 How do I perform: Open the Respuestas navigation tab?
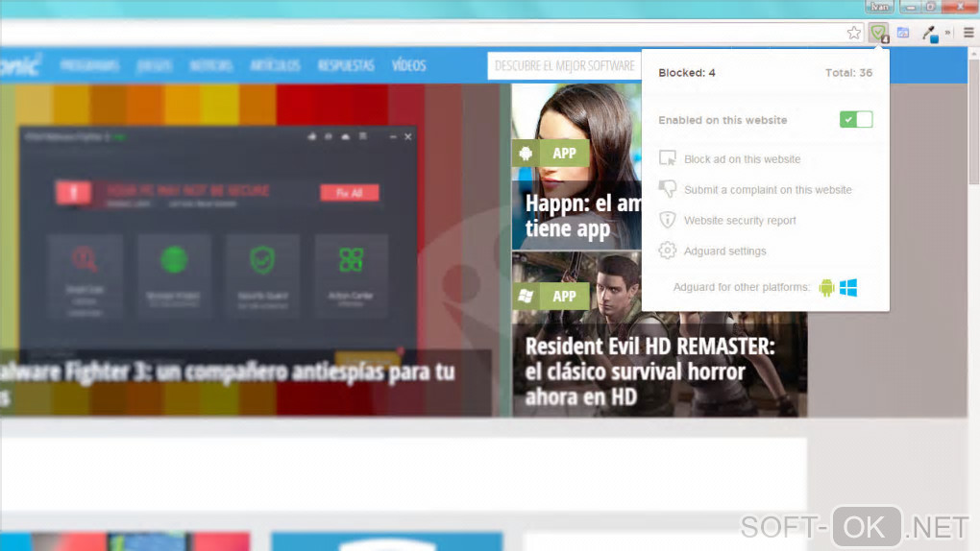point(346,65)
